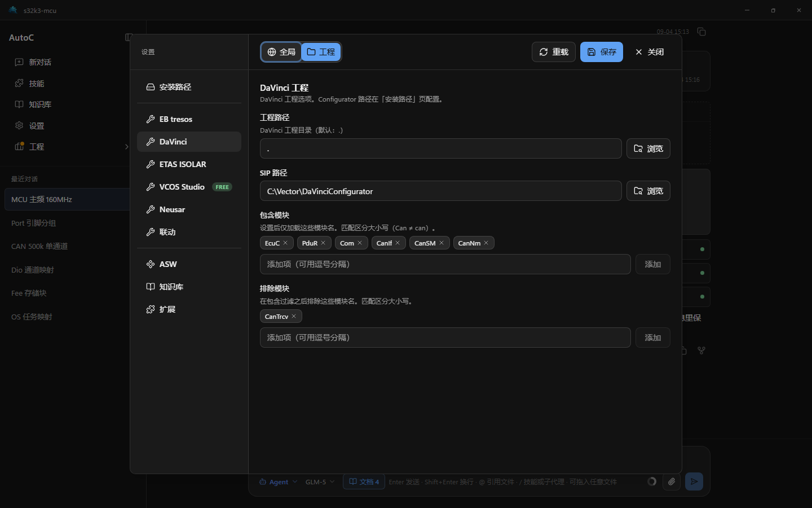Click the 保存 save button
Screen dimensions: 812x508
tap(602, 52)
